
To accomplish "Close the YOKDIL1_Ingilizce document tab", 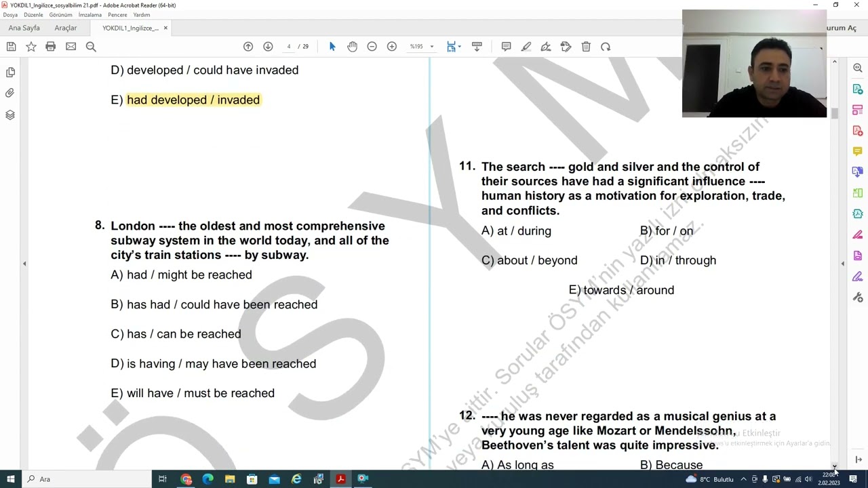I will click(165, 28).
